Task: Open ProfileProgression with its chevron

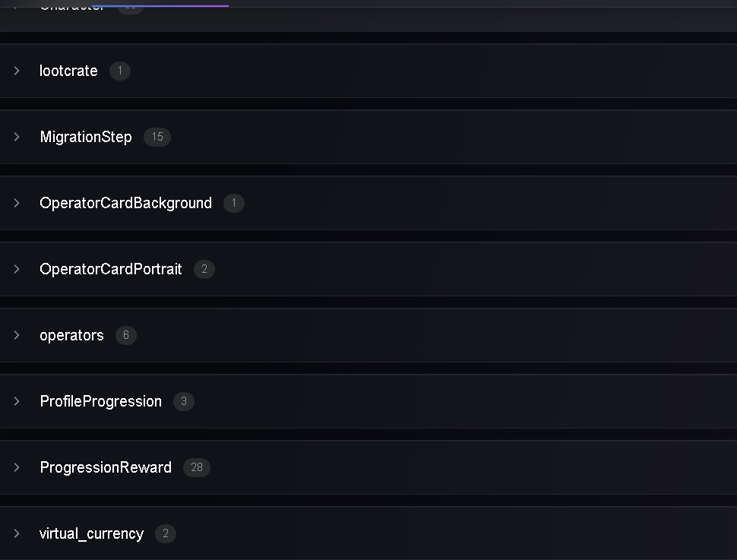Action: coord(17,401)
